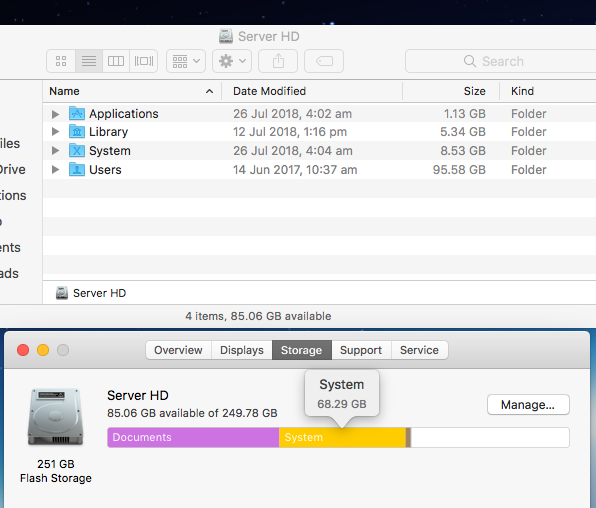Open the Service tab
The height and width of the screenshot is (508, 596).
(x=419, y=350)
